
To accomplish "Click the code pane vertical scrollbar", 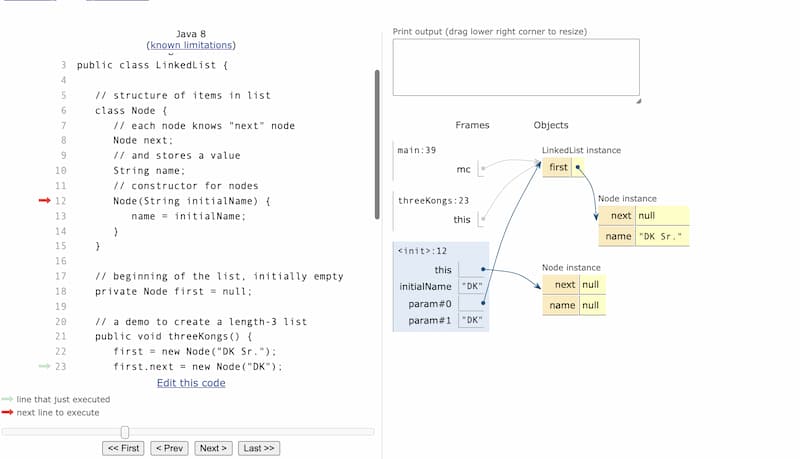I will 377,144.
